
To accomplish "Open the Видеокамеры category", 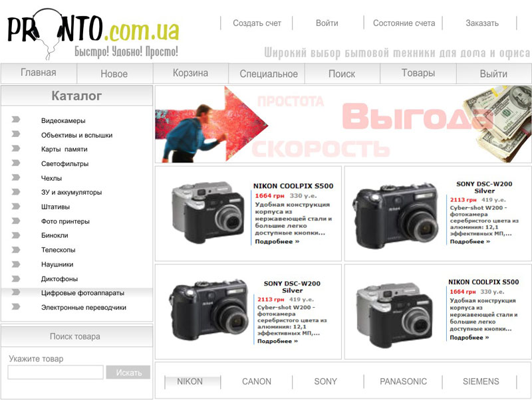I will click(x=63, y=121).
